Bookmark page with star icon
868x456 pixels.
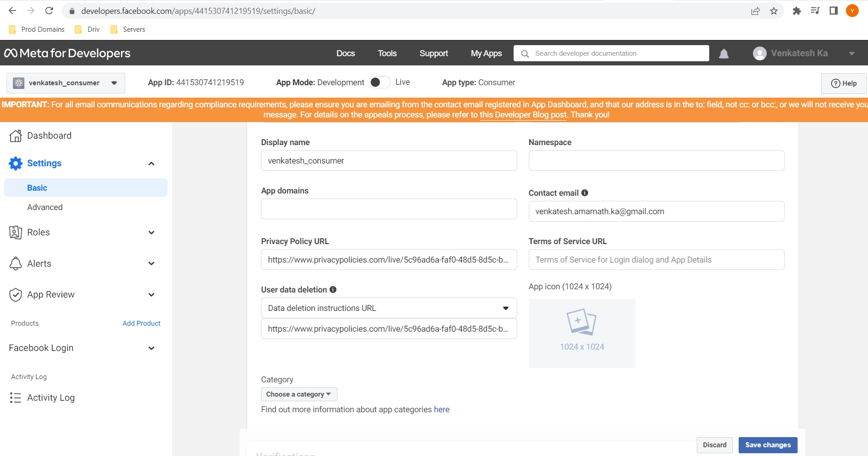[774, 11]
